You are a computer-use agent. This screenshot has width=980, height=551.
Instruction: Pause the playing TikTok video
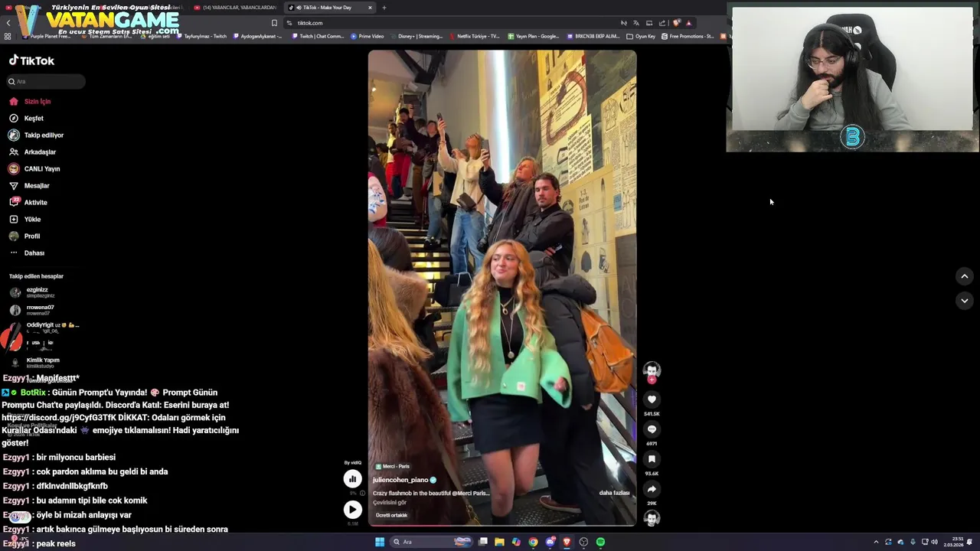coord(501,288)
